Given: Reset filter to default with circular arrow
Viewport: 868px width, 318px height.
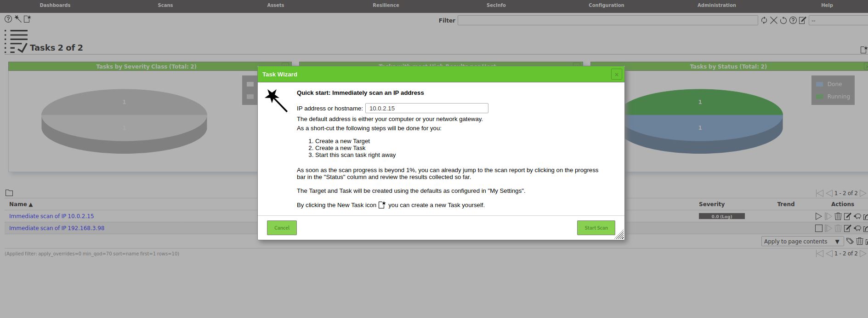Looking at the screenshot, I should pos(783,20).
